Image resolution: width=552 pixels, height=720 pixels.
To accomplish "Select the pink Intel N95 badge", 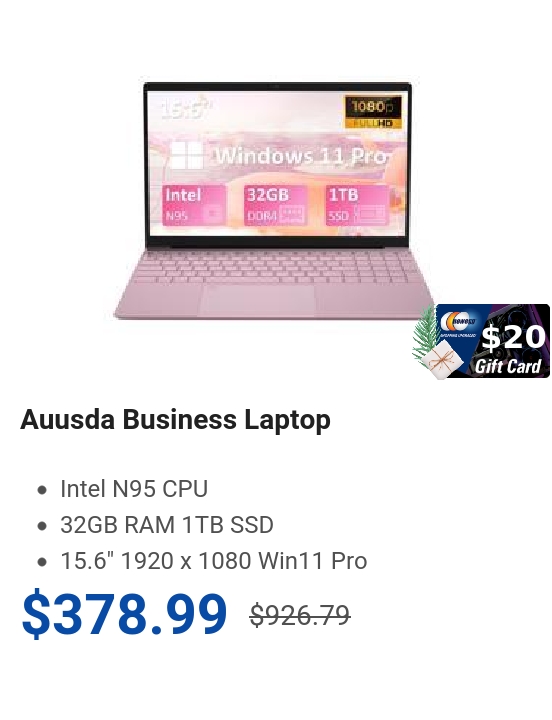I will 194,205.
